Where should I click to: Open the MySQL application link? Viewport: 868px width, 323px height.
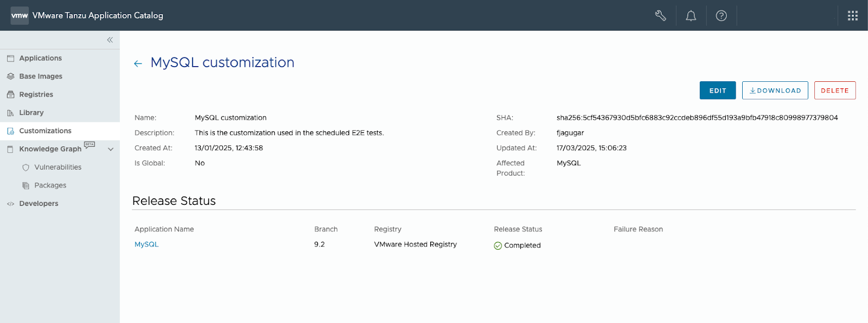pyautogui.click(x=146, y=244)
